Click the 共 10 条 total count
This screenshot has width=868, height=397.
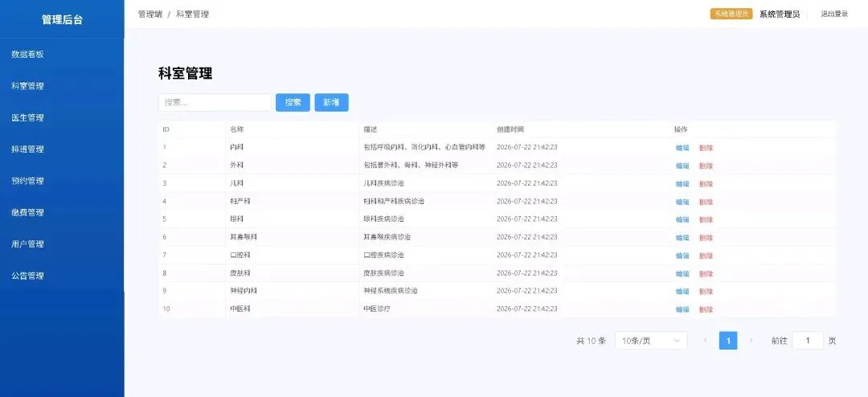592,341
